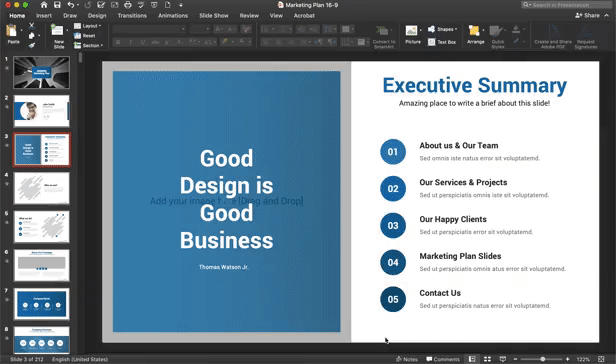This screenshot has width=616, height=364.
Task: Open the Animations tab
Action: pos(173,16)
